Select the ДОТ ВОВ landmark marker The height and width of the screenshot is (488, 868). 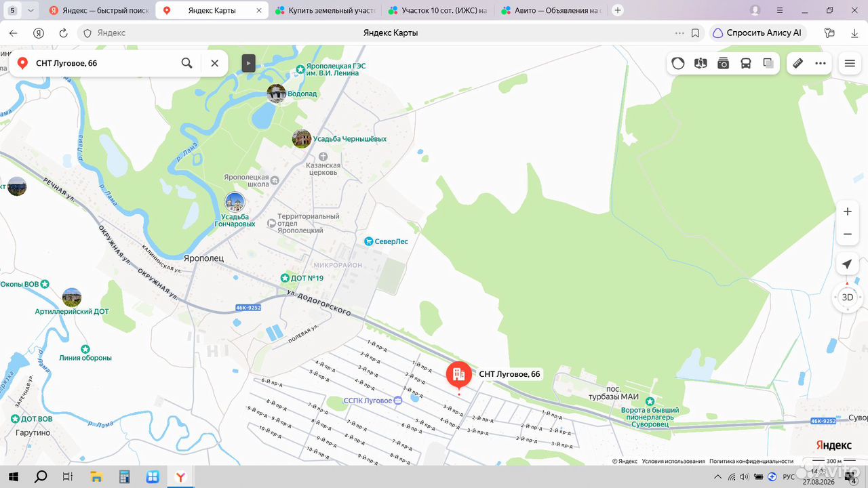15,419
